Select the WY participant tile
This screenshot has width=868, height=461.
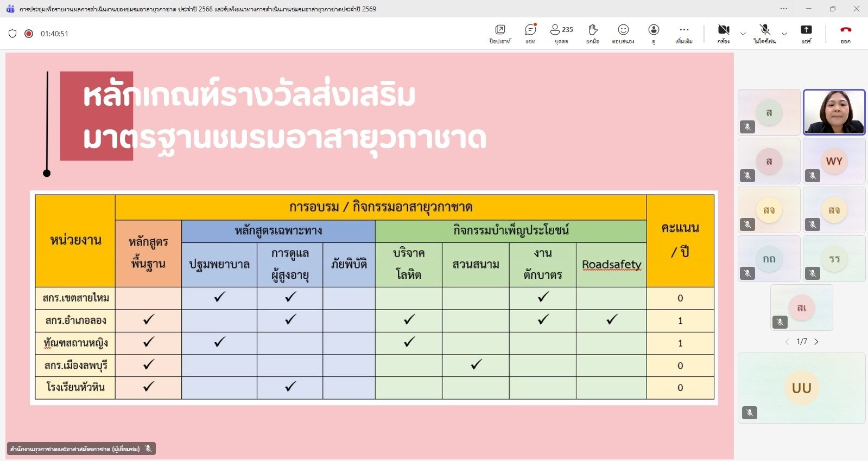tap(834, 161)
